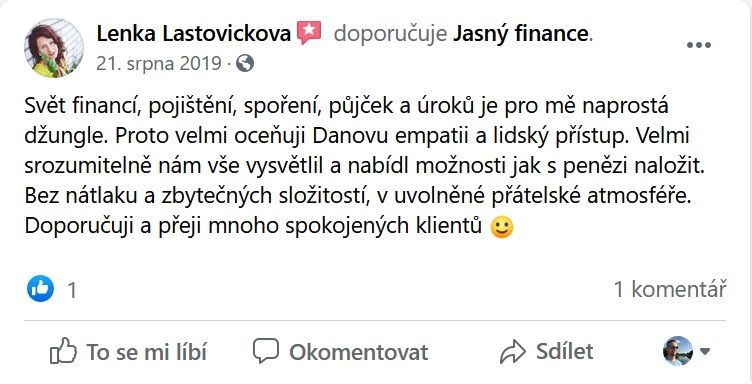Screen dimensions: 752x384
Task: Select the Sdílet share button
Action: (546, 351)
